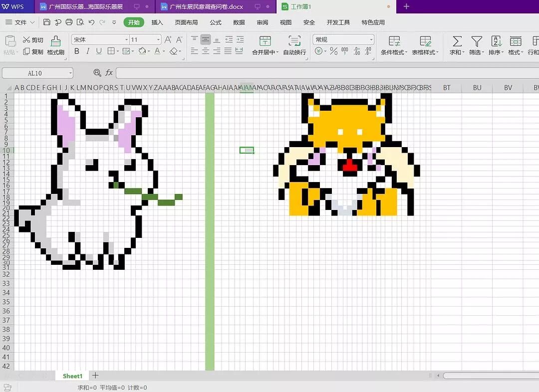539x392 pixels.
Task: Click the fx insert function icon
Action: pyautogui.click(x=109, y=72)
